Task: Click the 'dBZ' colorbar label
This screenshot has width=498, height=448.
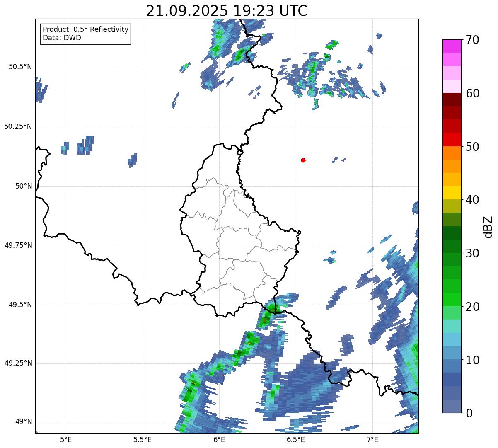Action: pyautogui.click(x=488, y=226)
